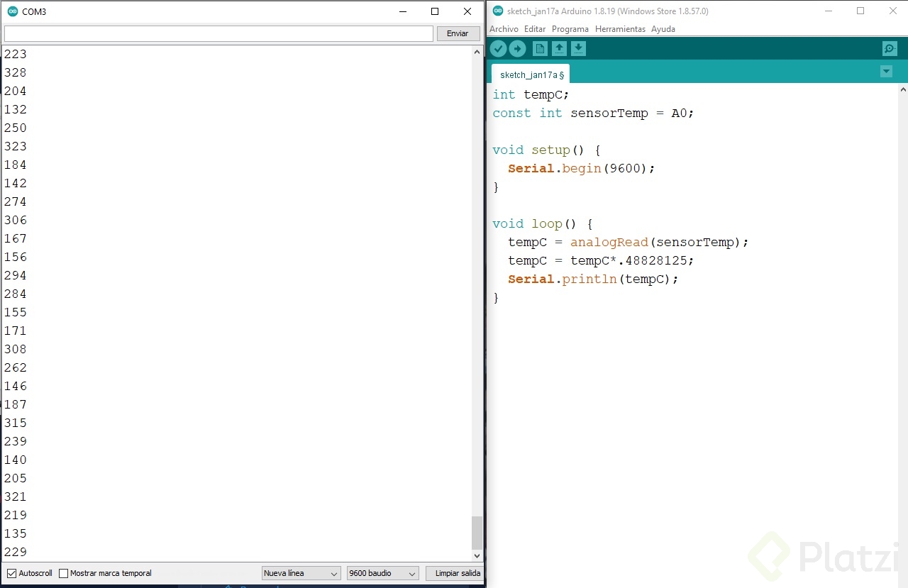Click the code line 'int tempC;'
The width and height of the screenshot is (908, 588).
click(x=531, y=94)
